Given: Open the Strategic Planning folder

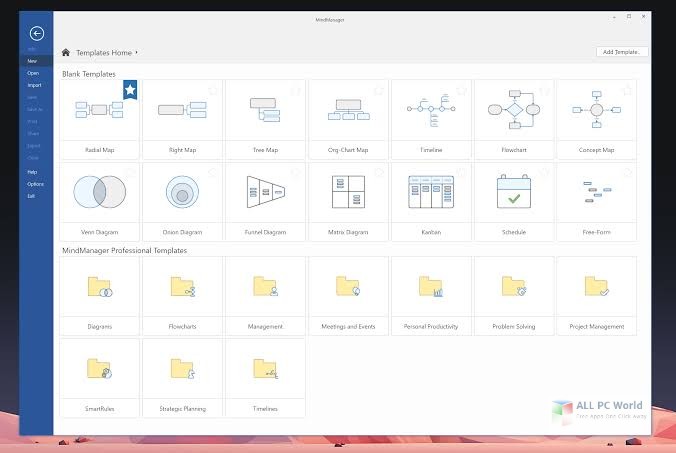Looking at the screenshot, I should (182, 378).
